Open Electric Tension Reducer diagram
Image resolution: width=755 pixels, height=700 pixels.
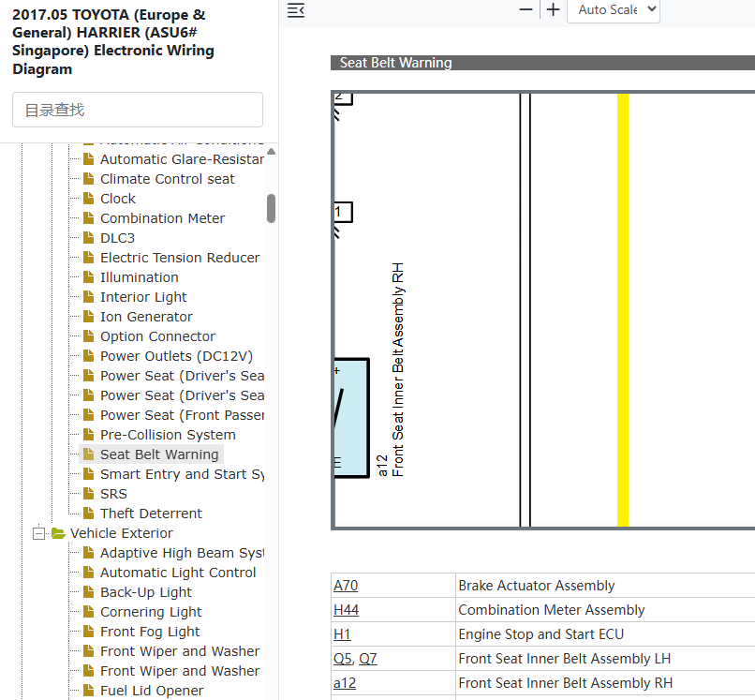180,259
